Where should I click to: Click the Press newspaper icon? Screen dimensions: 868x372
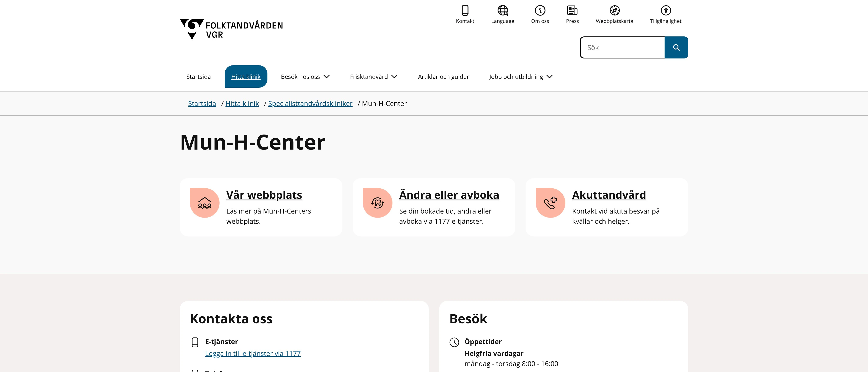tap(572, 10)
